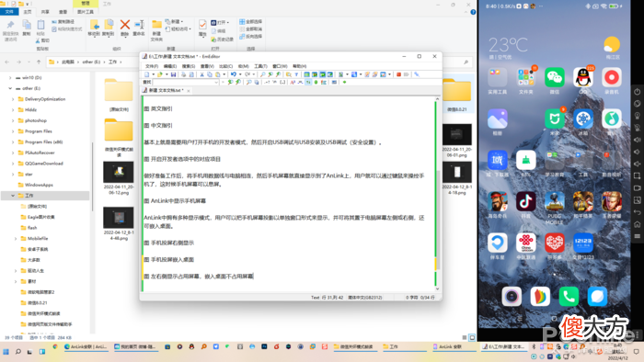Click inside the EmEditor Find input box
644x362 pixels.
[184, 83]
